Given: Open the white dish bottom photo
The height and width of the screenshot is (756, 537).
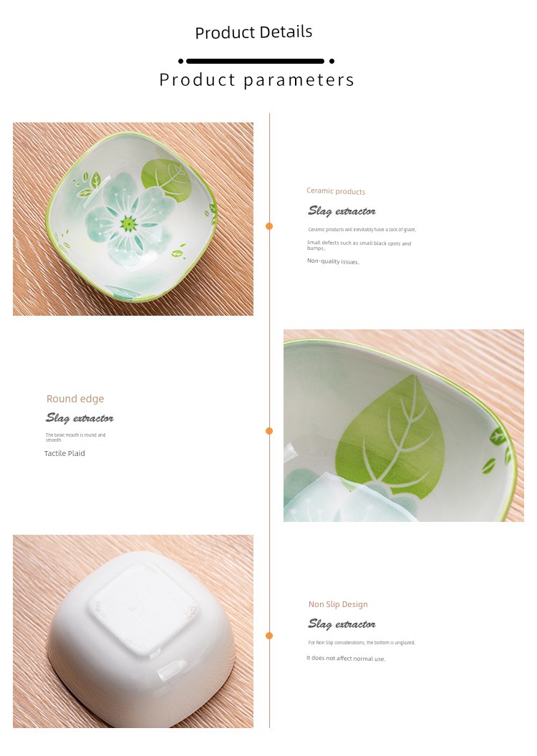Looking at the screenshot, I should tap(133, 631).
